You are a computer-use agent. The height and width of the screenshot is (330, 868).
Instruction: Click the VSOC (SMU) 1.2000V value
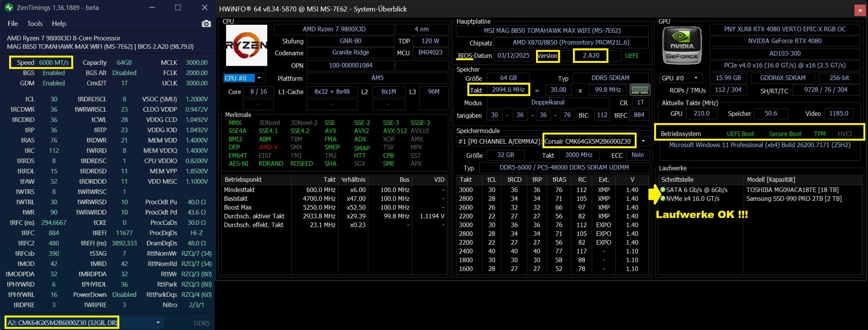pyautogui.click(x=196, y=99)
